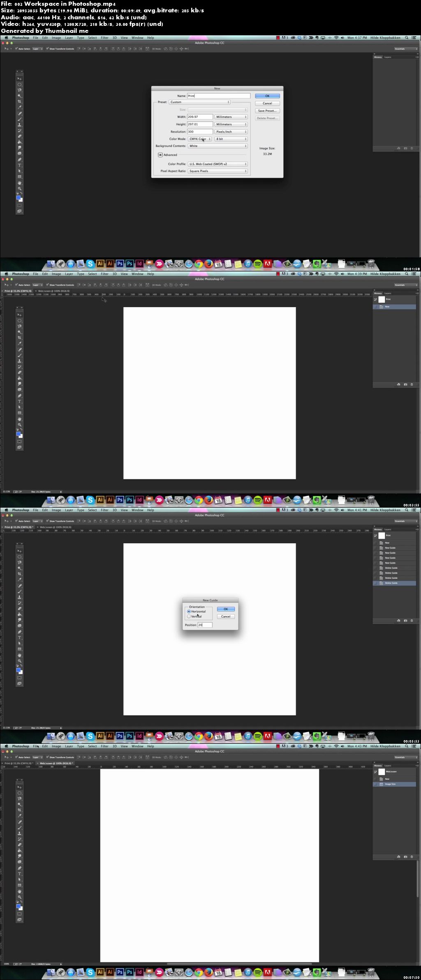
Task: Open the Color Mode CMYK Color dropdown
Action: 200,139
